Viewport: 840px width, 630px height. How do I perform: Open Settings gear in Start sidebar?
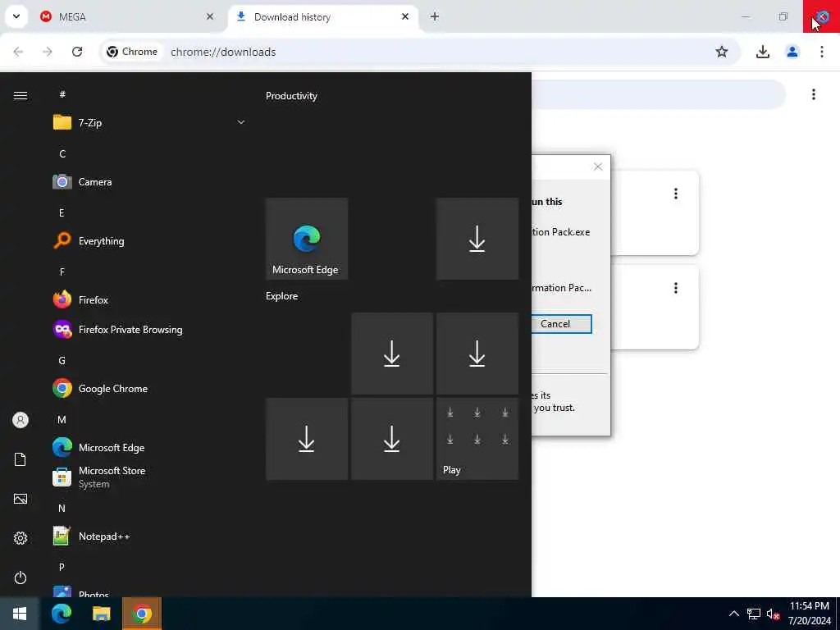pyautogui.click(x=21, y=538)
